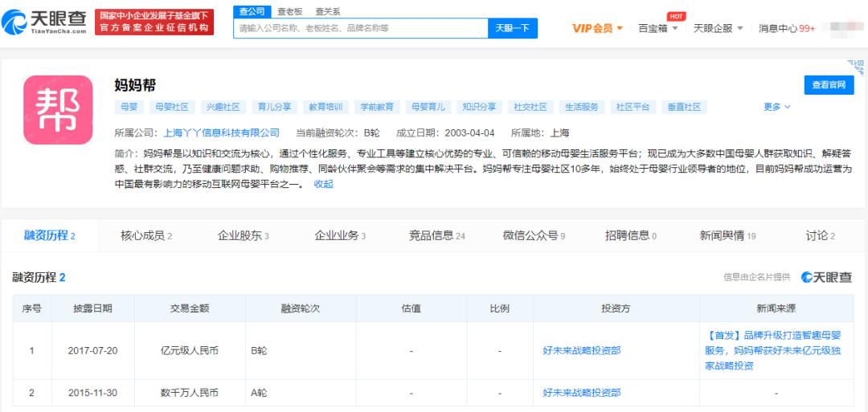Screen dimensions: 868x412
Task: Open 上海丫丫信息科技有限公司 company link
Action: (222, 133)
